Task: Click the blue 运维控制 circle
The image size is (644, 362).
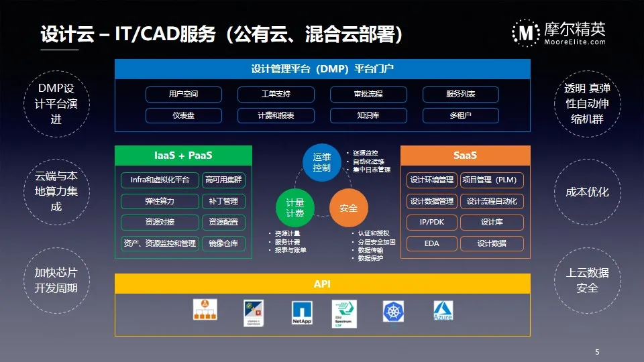Action: coord(321,162)
